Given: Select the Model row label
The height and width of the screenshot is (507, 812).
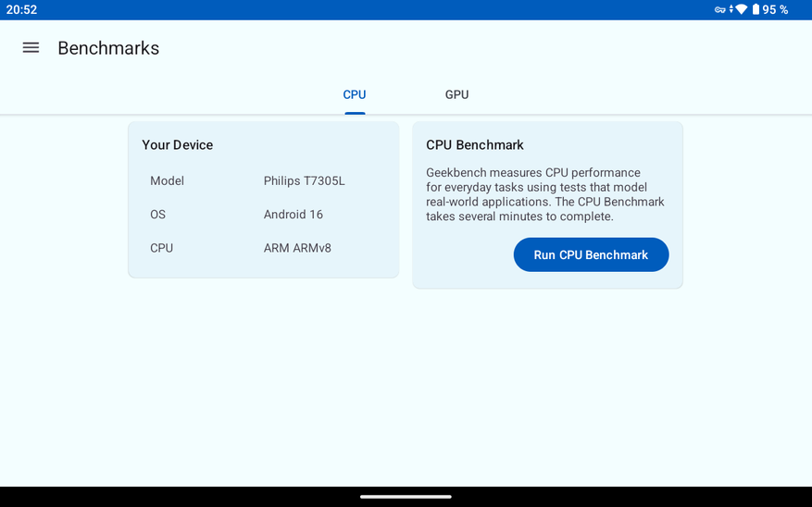Looking at the screenshot, I should click(x=168, y=181).
